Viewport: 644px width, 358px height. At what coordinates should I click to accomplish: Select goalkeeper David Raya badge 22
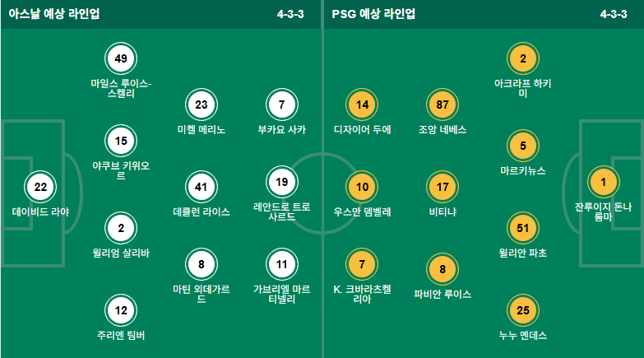40,187
